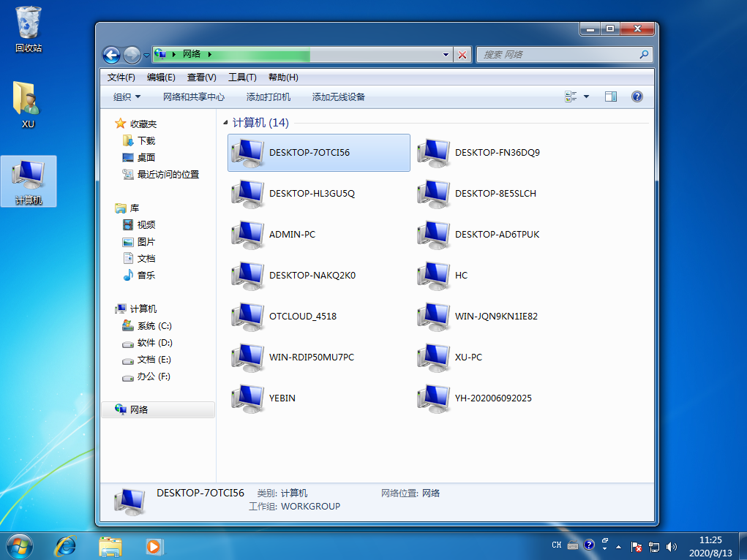This screenshot has height=560, width=747.
Task: Select the HC computer icon
Action: coord(434,276)
